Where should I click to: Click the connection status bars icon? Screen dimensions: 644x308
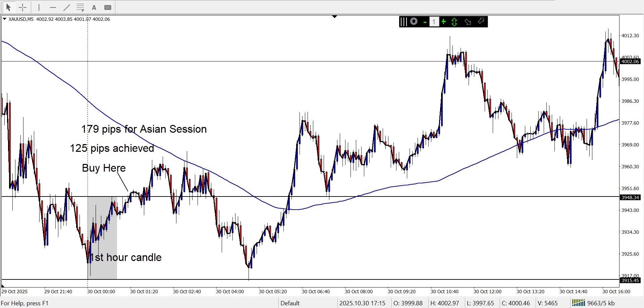pyautogui.click(x=578, y=303)
